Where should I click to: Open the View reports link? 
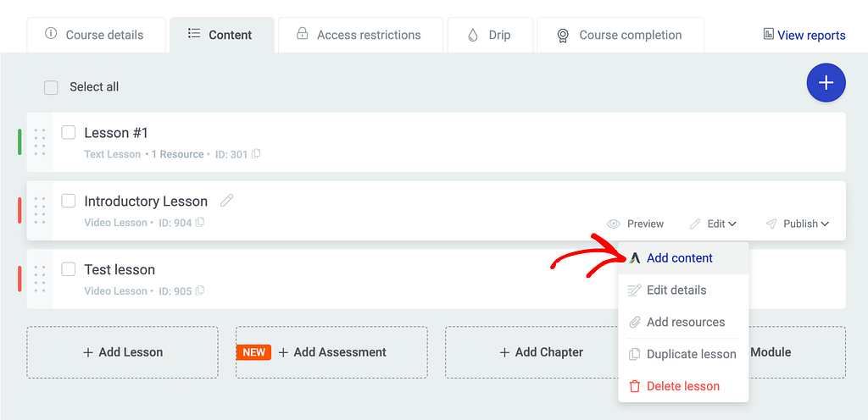pyautogui.click(x=804, y=36)
